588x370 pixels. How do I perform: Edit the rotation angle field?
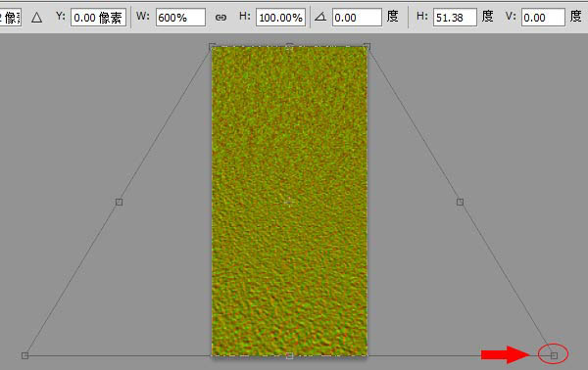tap(357, 18)
